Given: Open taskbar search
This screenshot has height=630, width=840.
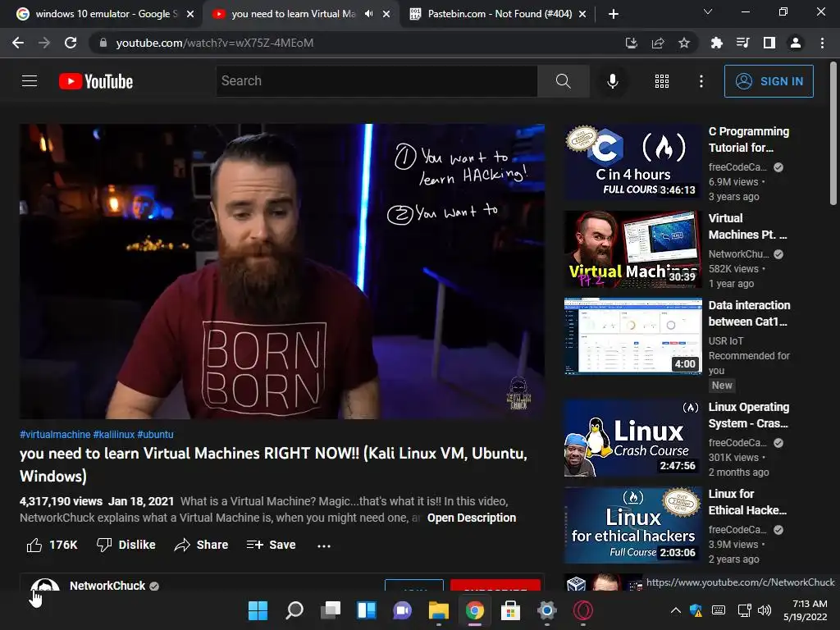Looking at the screenshot, I should 294,610.
